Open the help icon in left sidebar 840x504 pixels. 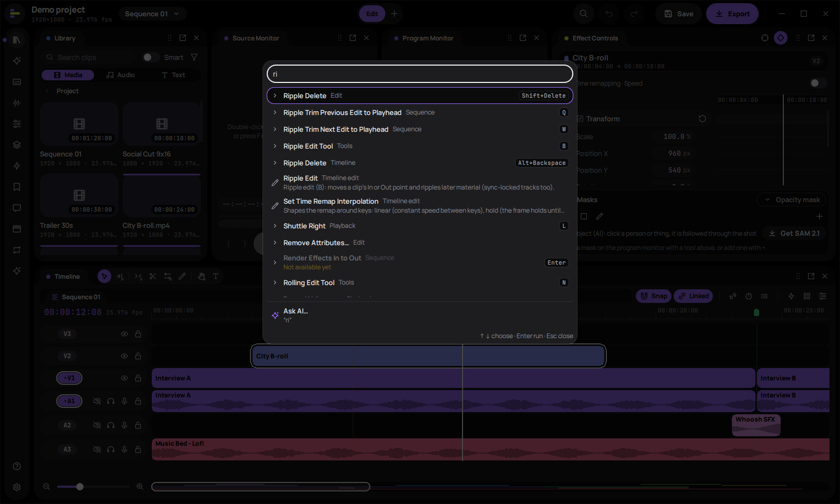click(x=17, y=466)
